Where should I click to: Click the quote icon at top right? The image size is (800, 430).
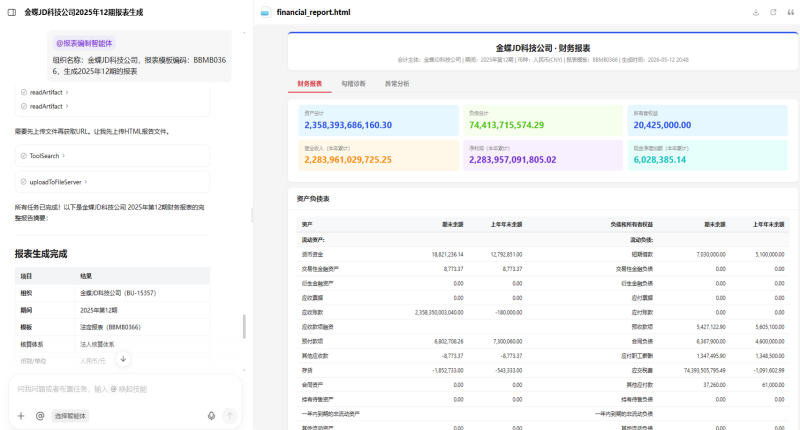click(790, 12)
